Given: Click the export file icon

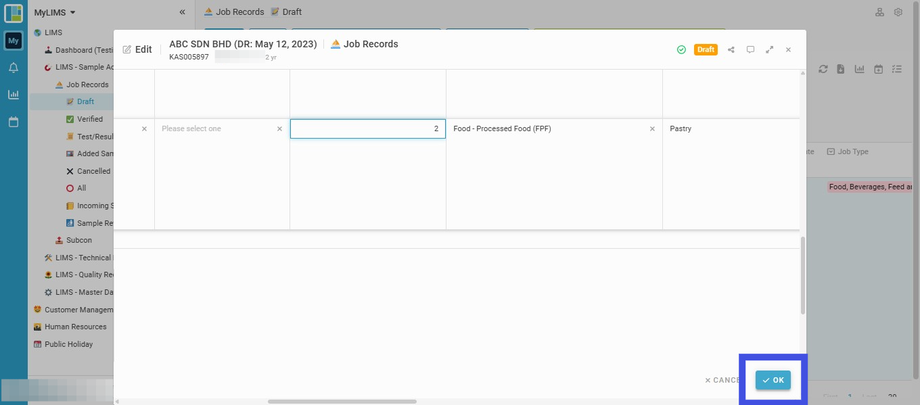Looking at the screenshot, I should (x=841, y=69).
